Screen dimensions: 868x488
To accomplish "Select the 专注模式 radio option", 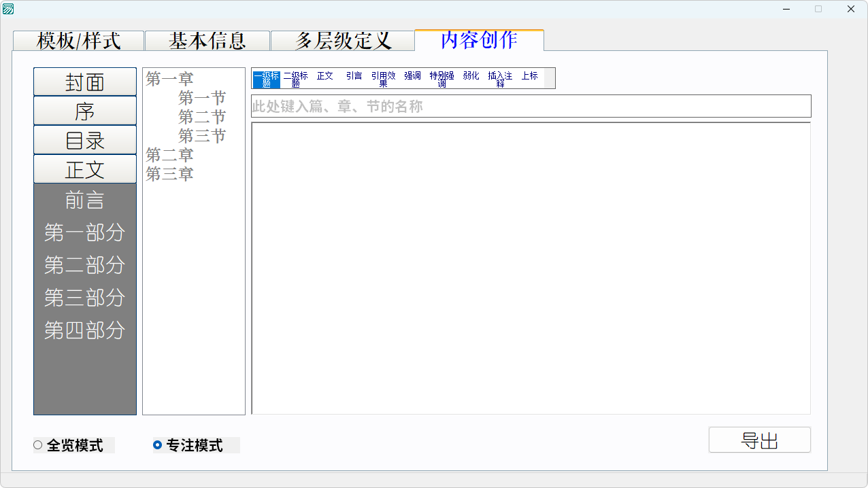I will (x=197, y=446).
